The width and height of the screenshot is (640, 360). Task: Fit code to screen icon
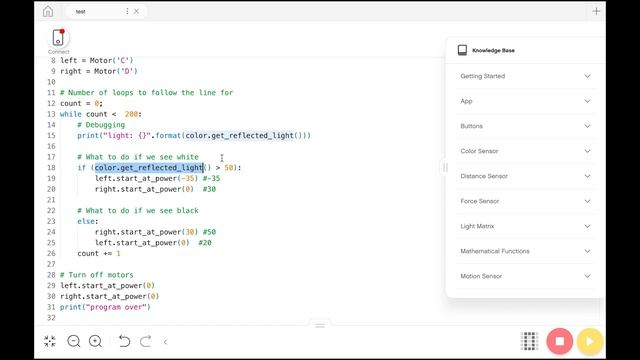[50, 341]
